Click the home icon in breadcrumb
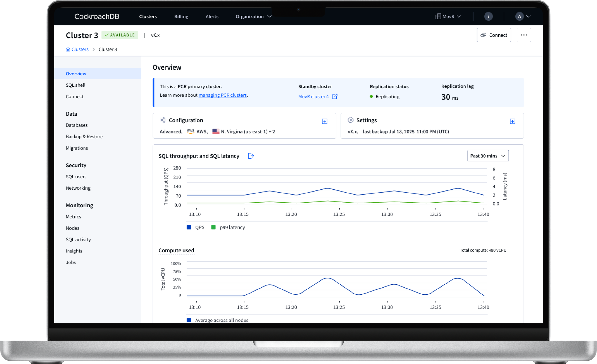597x364 pixels. [x=68, y=49]
